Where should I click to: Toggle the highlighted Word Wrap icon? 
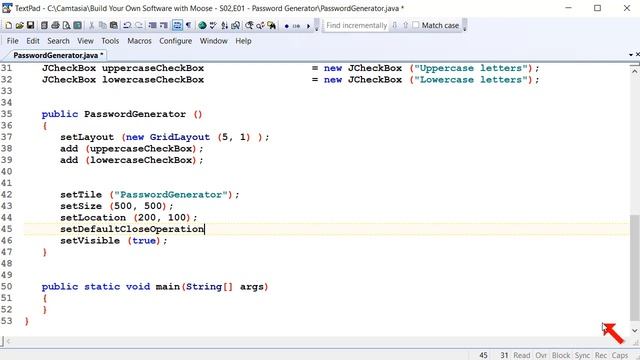177,25
